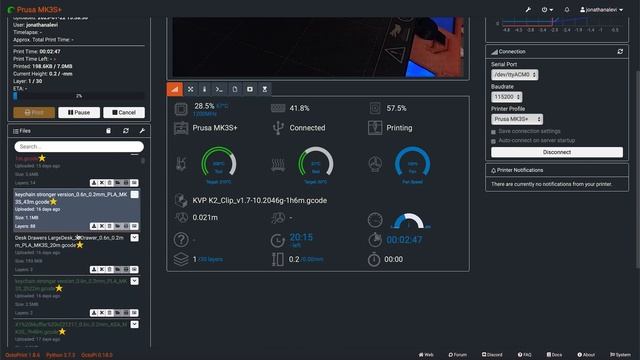The height and width of the screenshot is (360, 640).
Task: Refresh the Files list
Action: (126, 131)
